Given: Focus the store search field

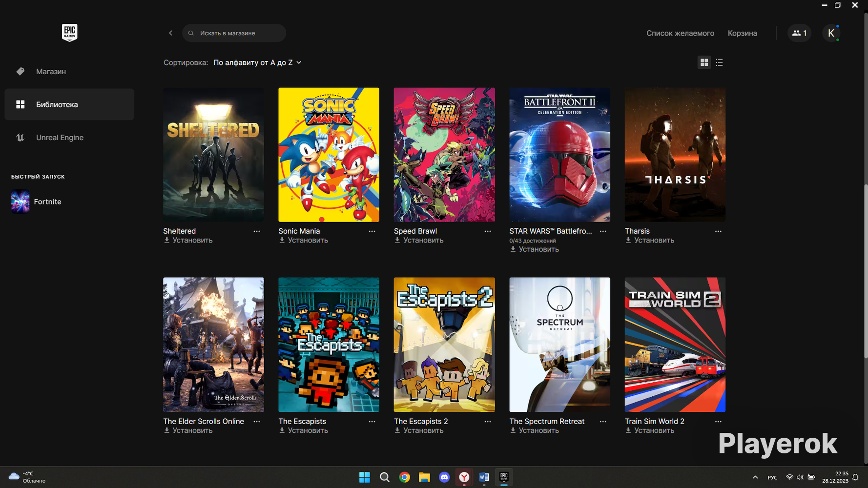Looking at the screenshot, I should [234, 33].
